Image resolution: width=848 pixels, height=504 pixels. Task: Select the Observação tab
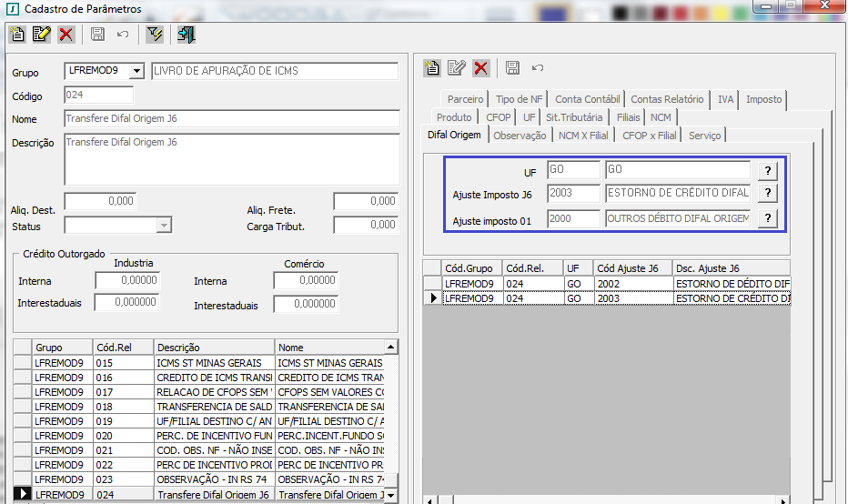pyautogui.click(x=520, y=136)
